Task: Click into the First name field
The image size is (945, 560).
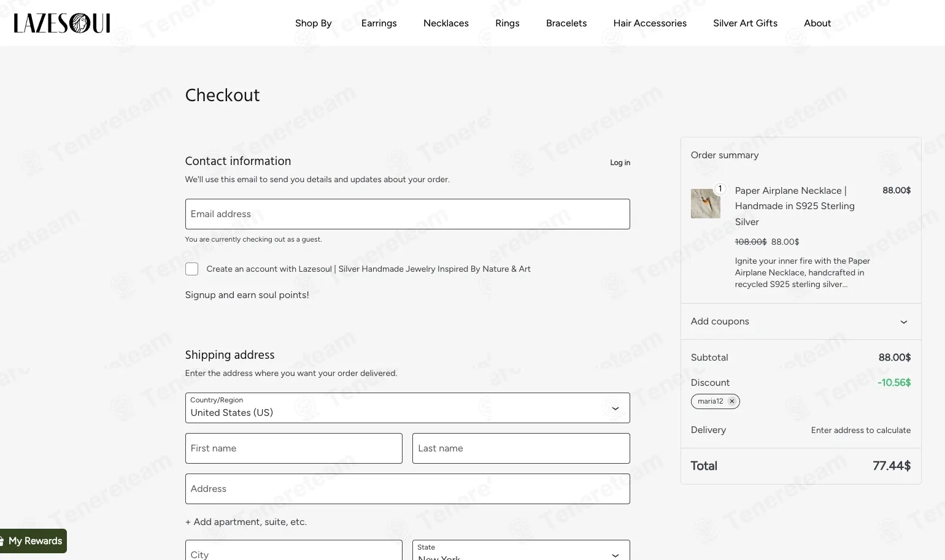Action: (294, 448)
